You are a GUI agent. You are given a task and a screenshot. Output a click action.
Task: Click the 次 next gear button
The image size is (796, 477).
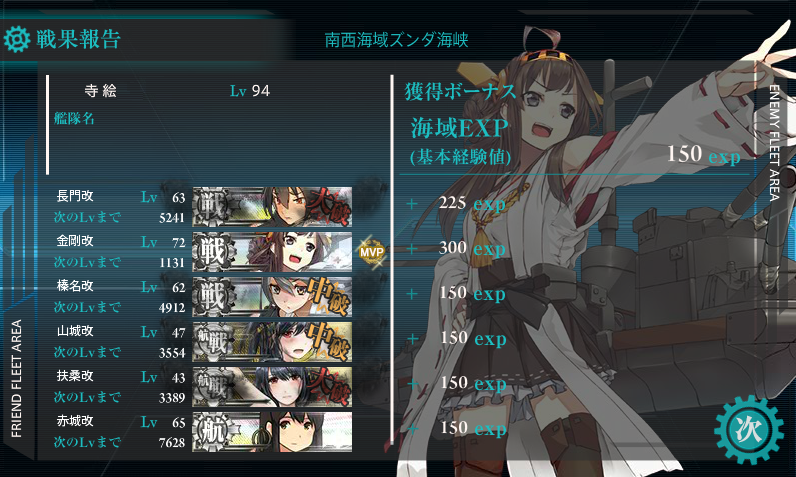tap(748, 430)
